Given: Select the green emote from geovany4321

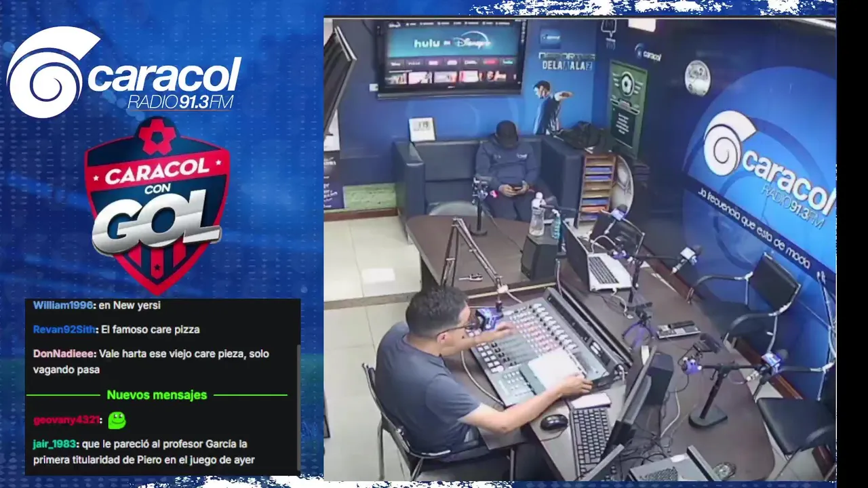Looking at the screenshot, I should [x=117, y=420].
